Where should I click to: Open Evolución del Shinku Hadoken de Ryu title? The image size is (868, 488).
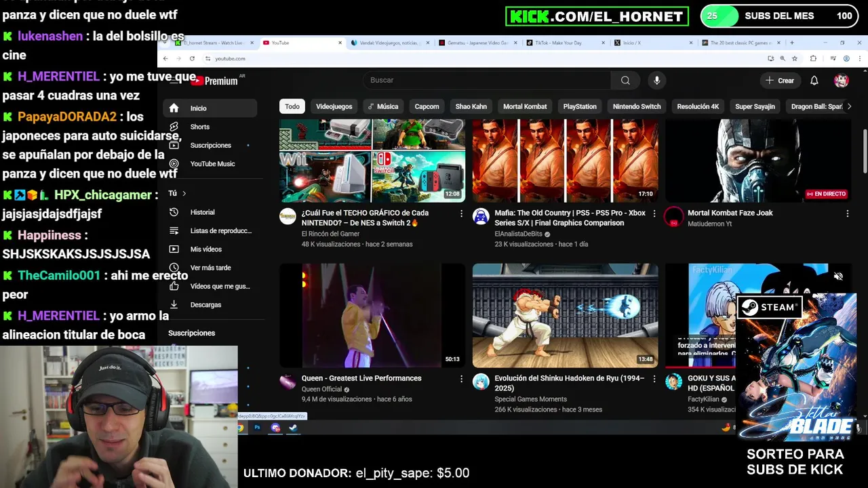point(570,383)
